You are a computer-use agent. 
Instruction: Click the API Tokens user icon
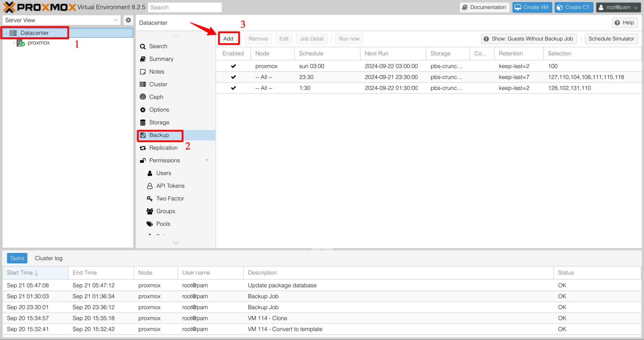(150, 186)
